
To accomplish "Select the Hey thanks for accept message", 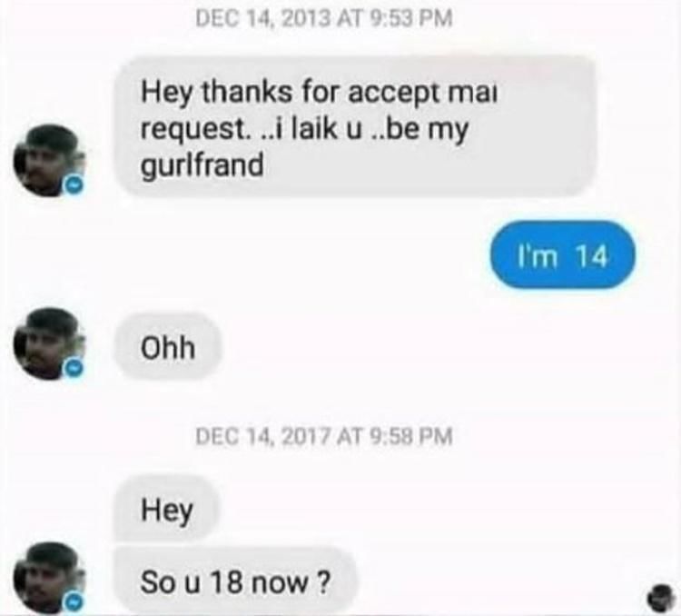I will [356, 127].
